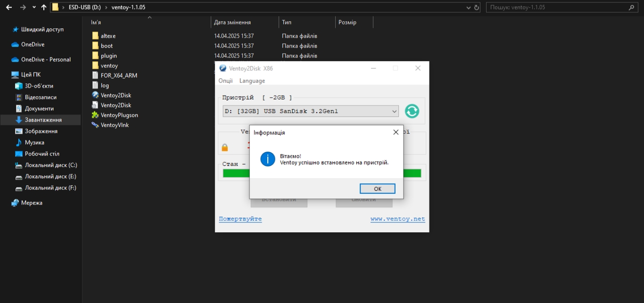Click ESD-USB (D:) in the address breadcrumb
Image resolution: width=644 pixels, height=303 pixels.
pos(84,8)
